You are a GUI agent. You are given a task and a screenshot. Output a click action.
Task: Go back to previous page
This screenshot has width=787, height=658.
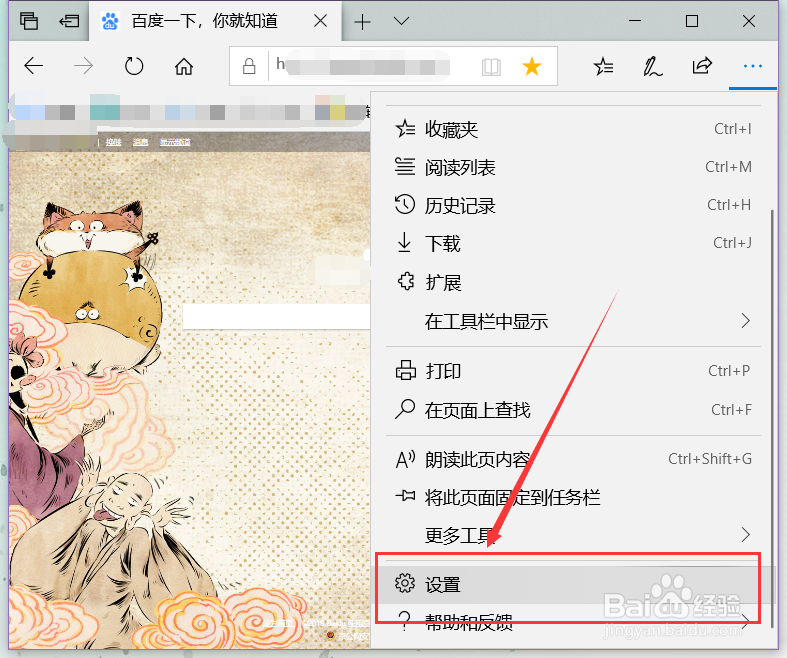(x=34, y=66)
